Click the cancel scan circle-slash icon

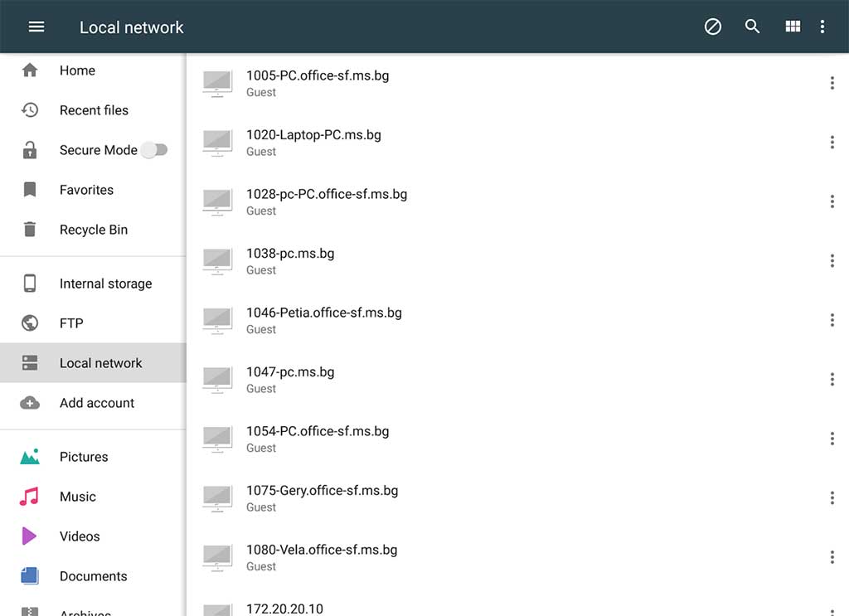coord(712,27)
